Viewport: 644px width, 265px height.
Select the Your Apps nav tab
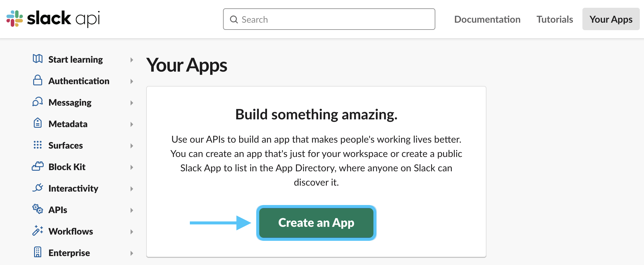[611, 19]
